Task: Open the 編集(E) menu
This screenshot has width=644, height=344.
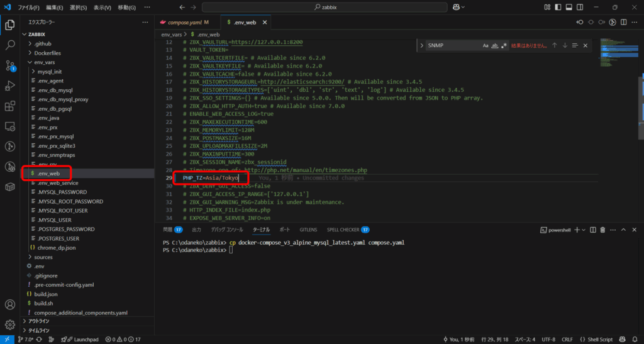Action: [54, 8]
